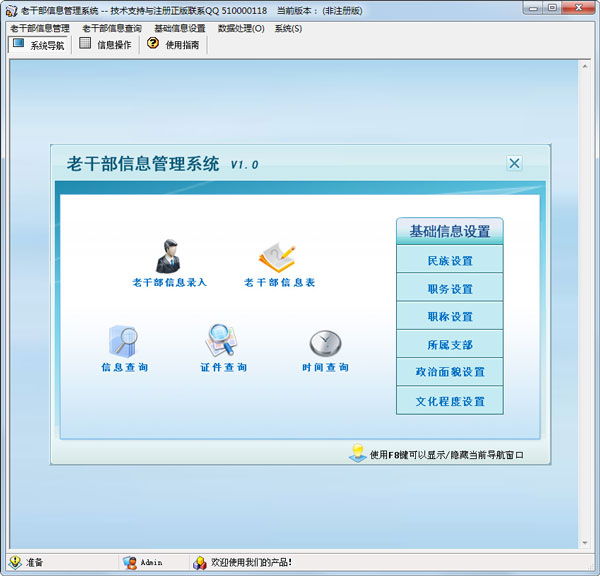The image size is (600, 576).
Task: Select the 系统导航 toolbar tab
Action: pyautogui.click(x=38, y=44)
